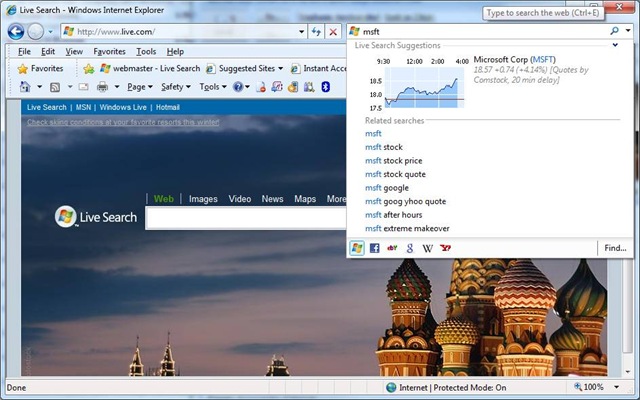Click the Favorites star button
The image size is (640, 400).
coord(40,69)
